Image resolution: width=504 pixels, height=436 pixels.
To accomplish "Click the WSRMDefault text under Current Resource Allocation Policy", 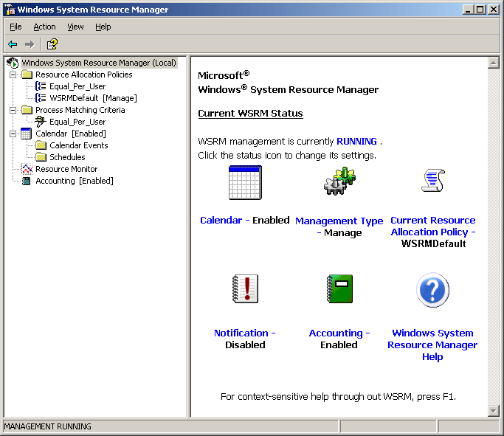I will click(x=433, y=244).
